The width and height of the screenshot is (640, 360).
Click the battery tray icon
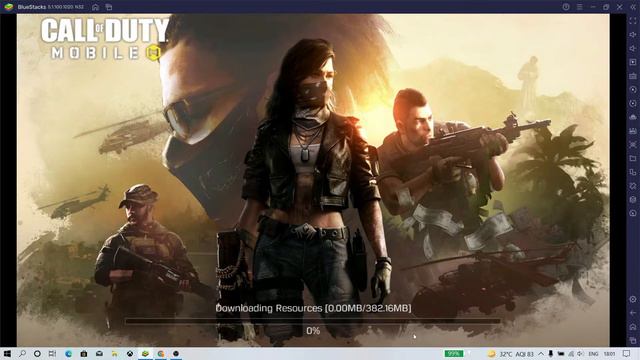click(561, 354)
